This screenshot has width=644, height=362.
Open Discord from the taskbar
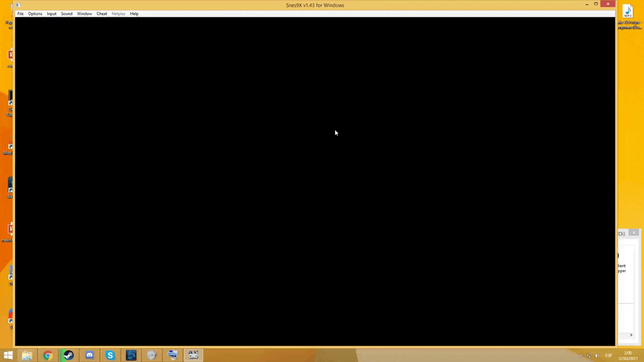[x=89, y=355]
